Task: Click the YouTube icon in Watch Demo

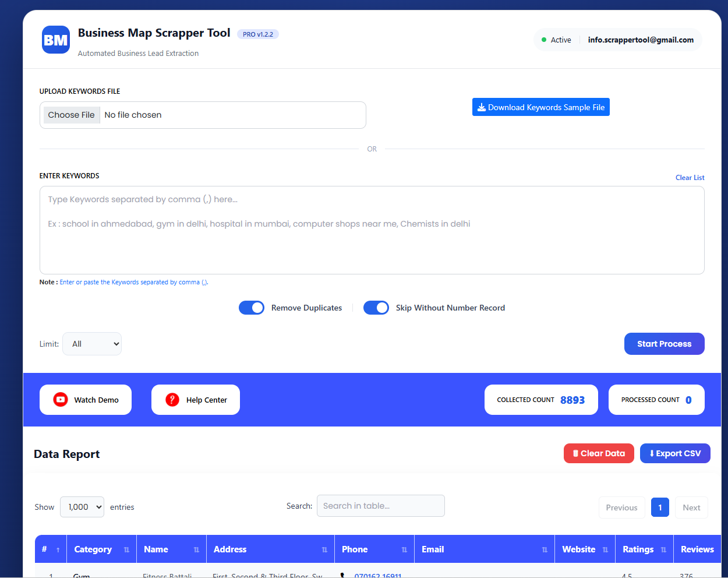Action: (61, 400)
